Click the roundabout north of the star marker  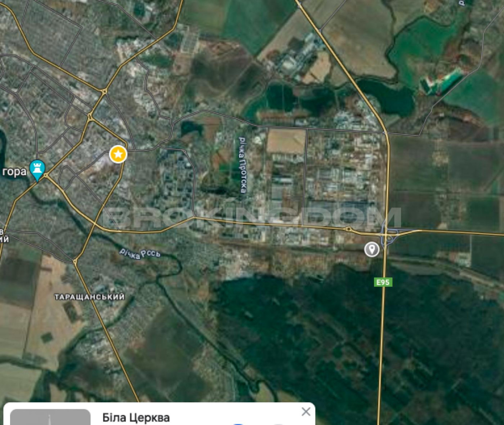[104, 91]
